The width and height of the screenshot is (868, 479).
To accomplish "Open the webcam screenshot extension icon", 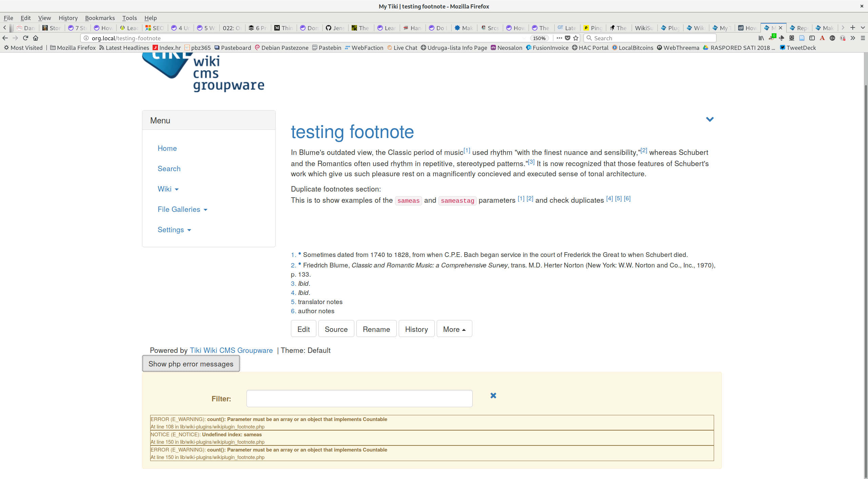I will 792,38.
